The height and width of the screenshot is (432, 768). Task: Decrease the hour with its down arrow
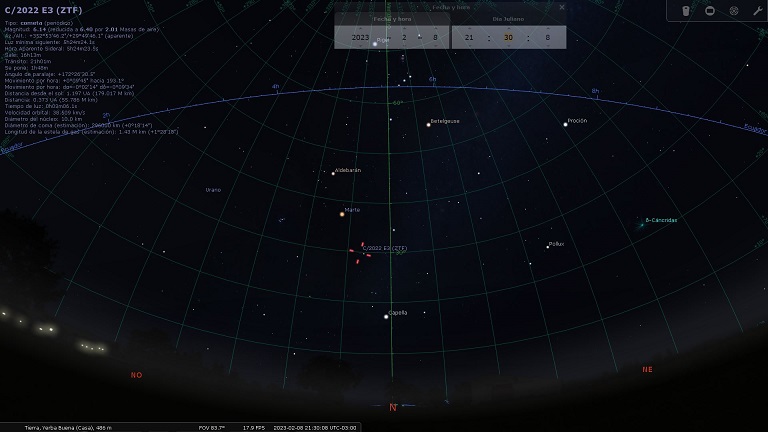(469, 46)
